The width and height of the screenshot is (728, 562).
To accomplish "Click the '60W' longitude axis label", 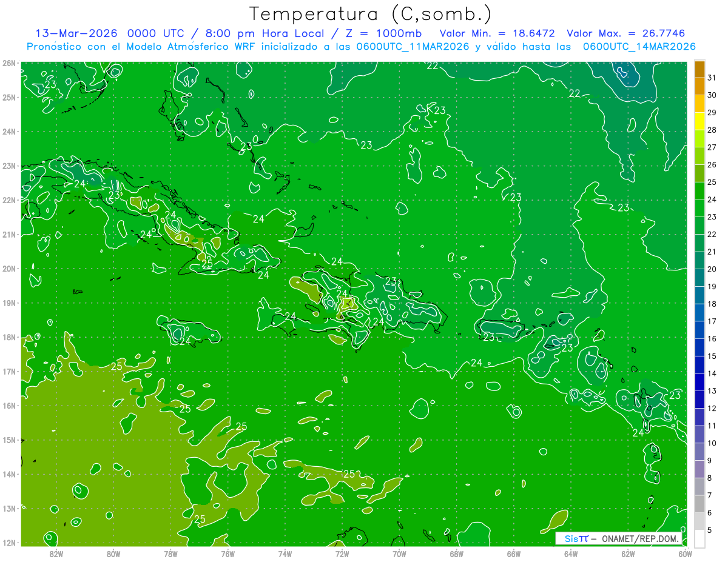I will pyautogui.click(x=686, y=554).
